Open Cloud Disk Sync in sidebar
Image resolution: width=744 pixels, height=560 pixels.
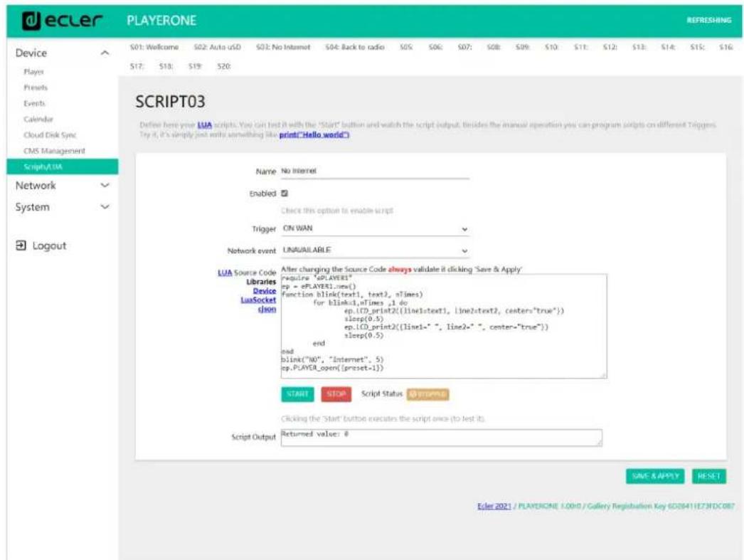(x=50, y=134)
